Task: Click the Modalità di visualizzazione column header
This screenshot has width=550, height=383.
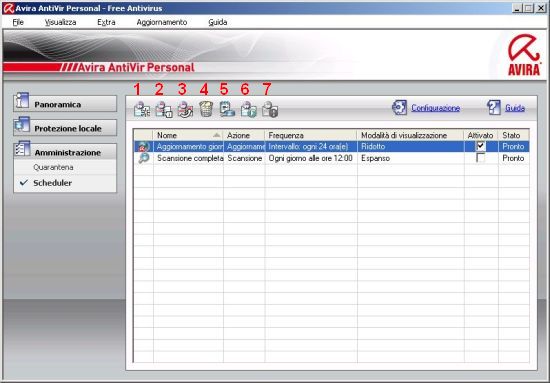Action: point(411,135)
